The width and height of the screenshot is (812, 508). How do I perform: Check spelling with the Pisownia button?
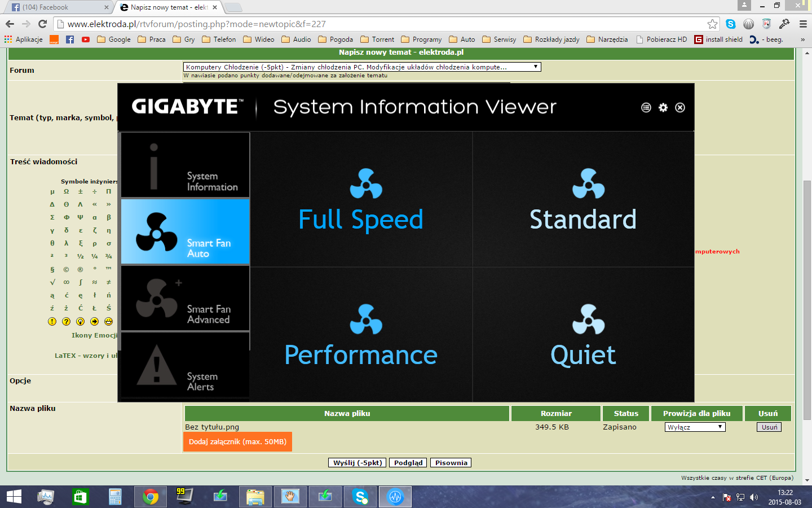tap(451, 463)
